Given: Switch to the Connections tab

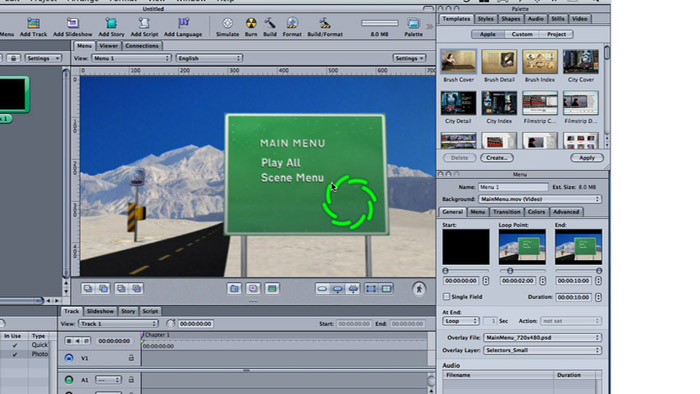Looking at the screenshot, I should (x=142, y=46).
